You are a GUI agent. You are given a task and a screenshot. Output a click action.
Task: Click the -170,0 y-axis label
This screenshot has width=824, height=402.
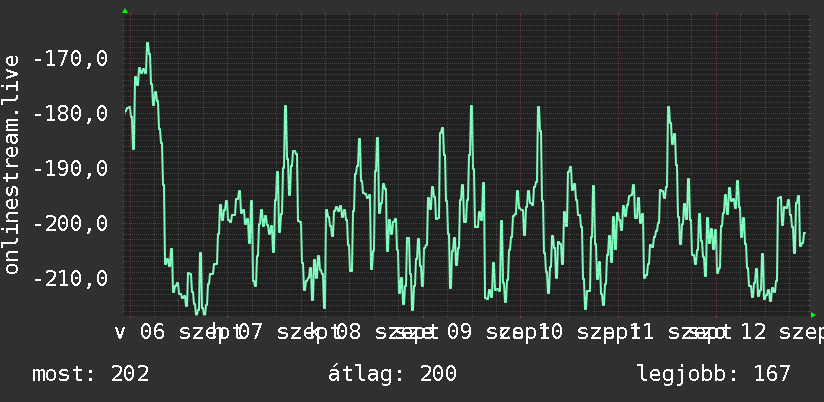(70, 58)
